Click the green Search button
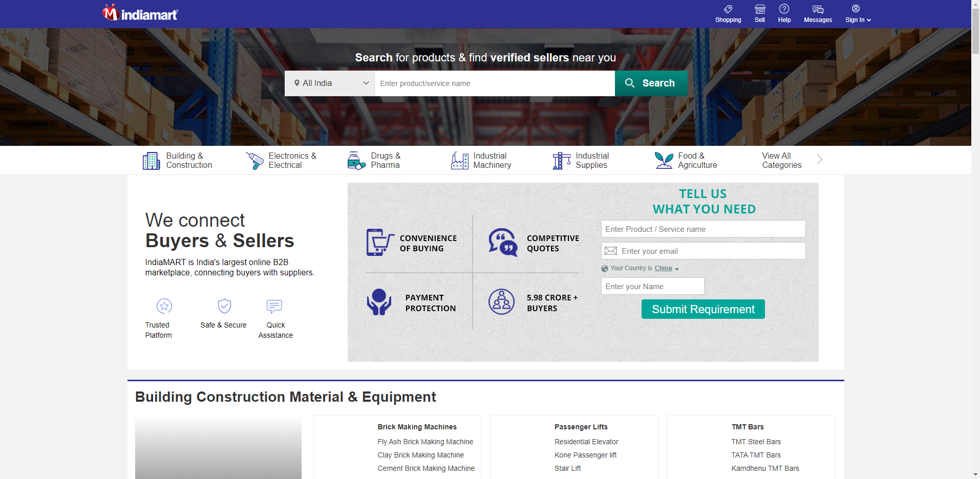Image resolution: width=980 pixels, height=479 pixels. (x=651, y=83)
